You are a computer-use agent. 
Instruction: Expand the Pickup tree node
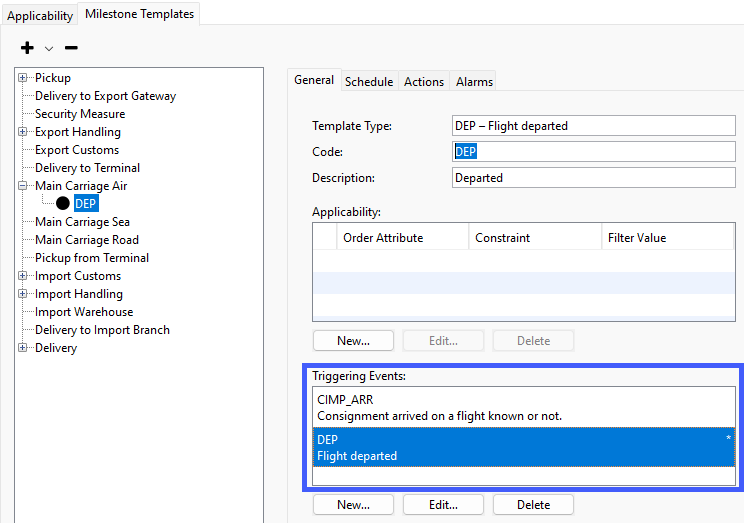[x=22, y=77]
